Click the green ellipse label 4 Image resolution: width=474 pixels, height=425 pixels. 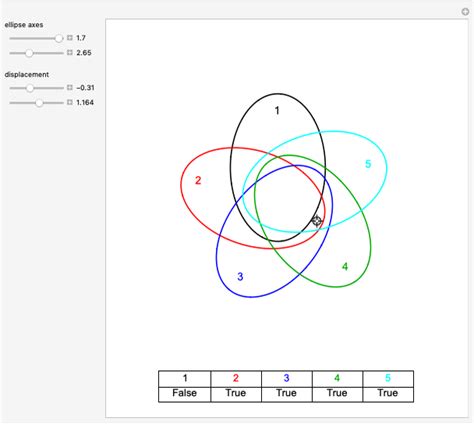345,267
